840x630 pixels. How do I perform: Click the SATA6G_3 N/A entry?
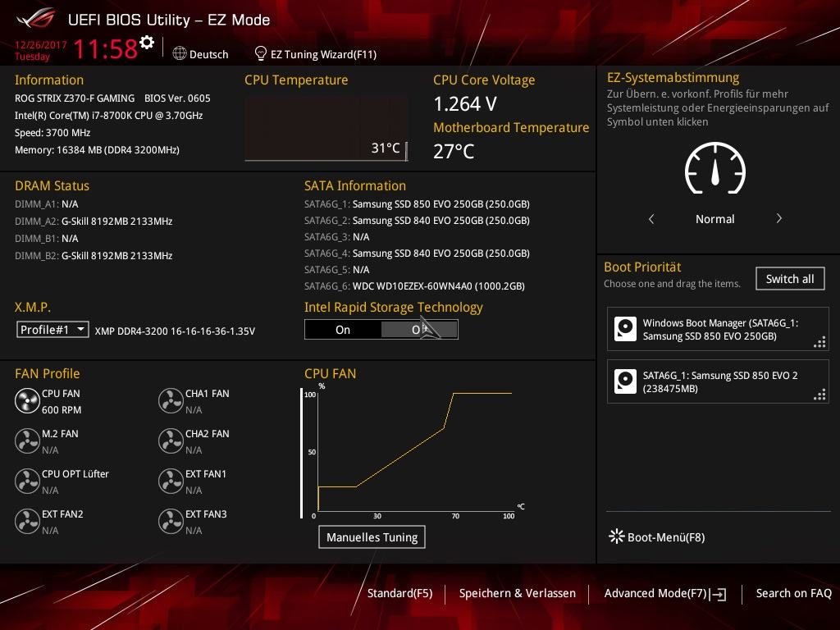[x=337, y=237]
